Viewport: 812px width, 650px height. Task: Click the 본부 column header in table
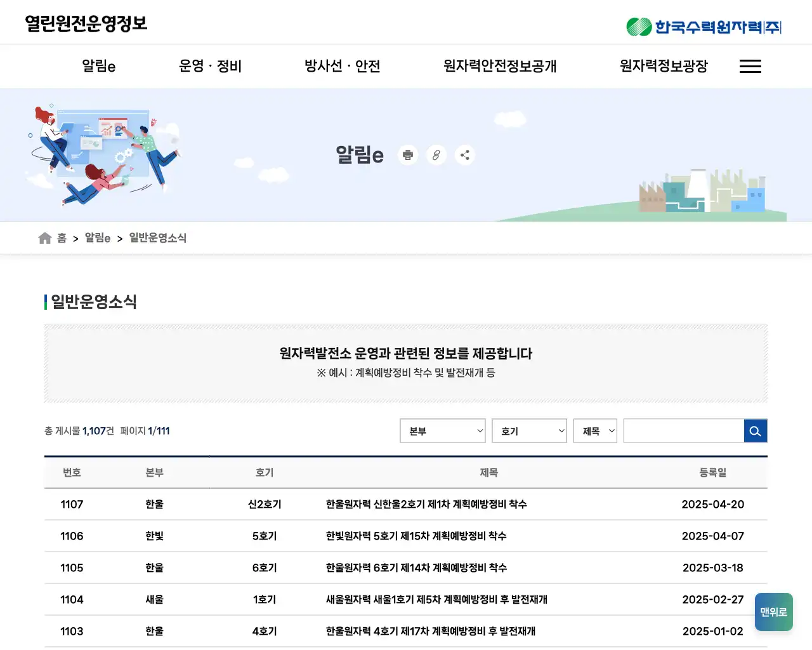(154, 473)
